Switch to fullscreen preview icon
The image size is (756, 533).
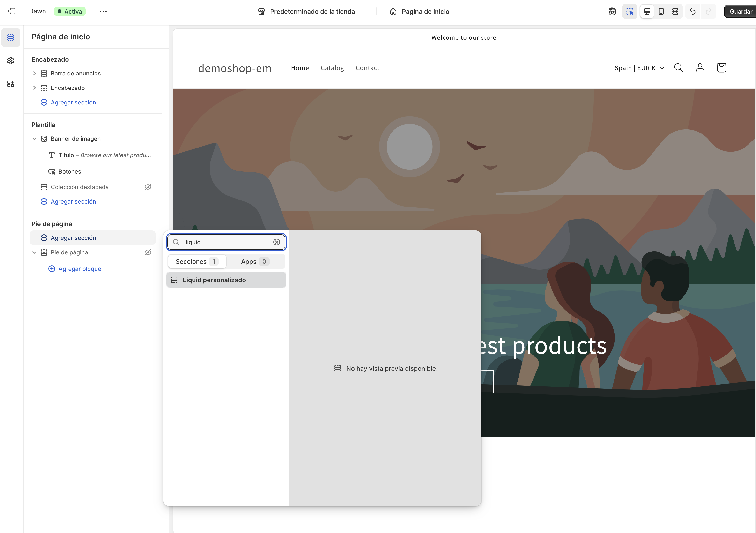pyautogui.click(x=675, y=12)
